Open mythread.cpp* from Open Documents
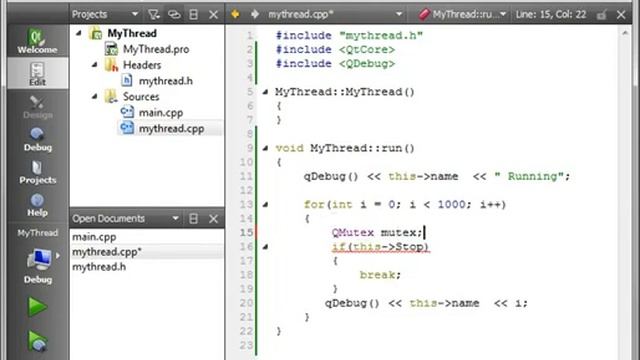 pos(107,252)
